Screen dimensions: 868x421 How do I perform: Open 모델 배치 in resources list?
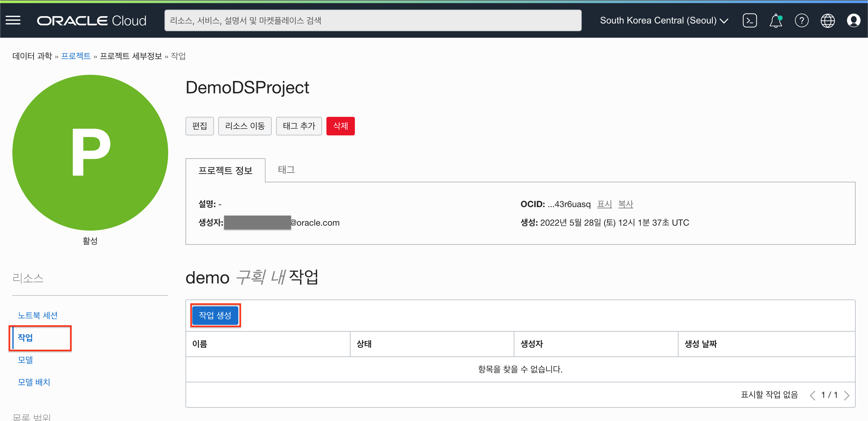click(x=34, y=382)
